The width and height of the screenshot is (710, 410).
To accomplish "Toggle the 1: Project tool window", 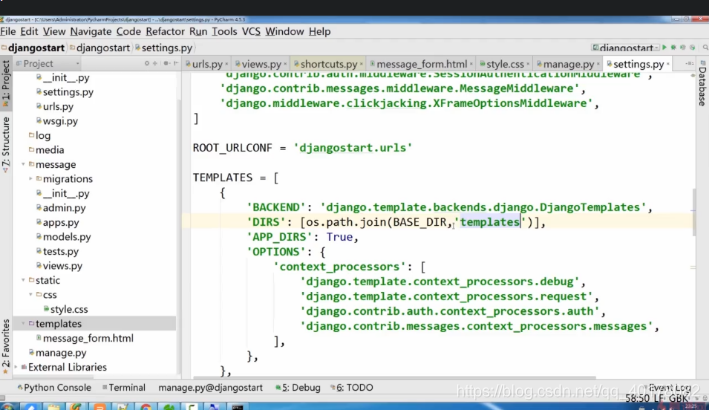I will tap(6, 83).
